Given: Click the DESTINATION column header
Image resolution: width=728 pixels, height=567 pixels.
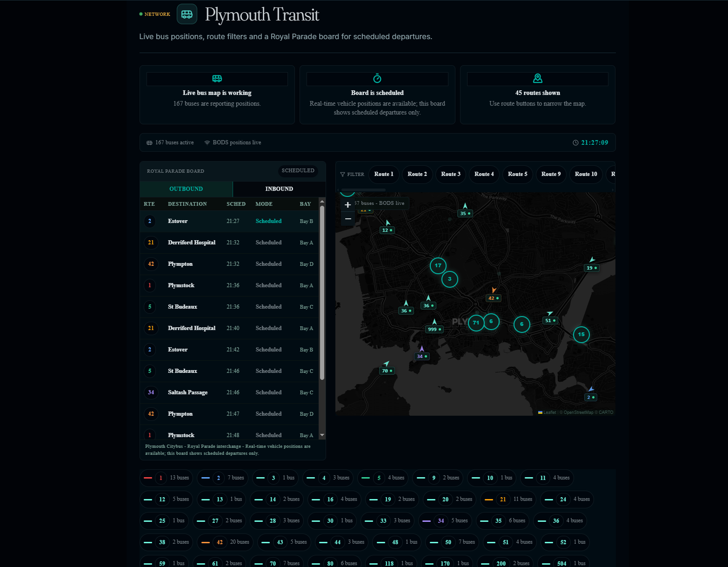Looking at the screenshot, I should pos(187,204).
